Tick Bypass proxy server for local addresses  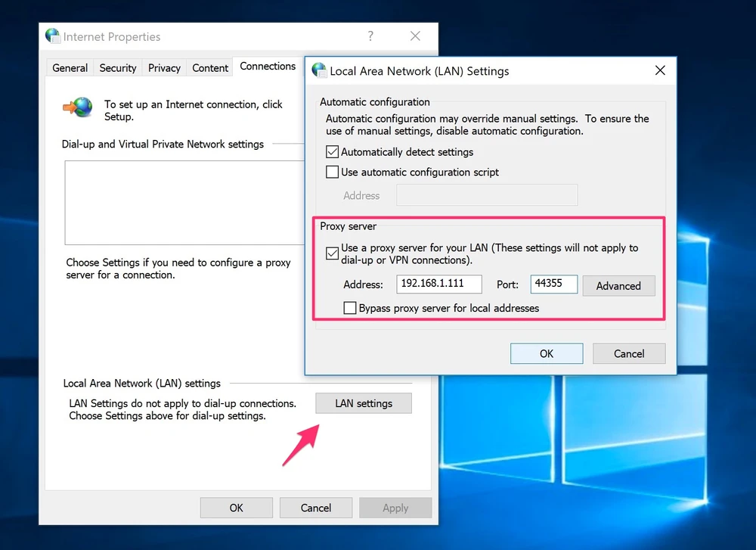(350, 308)
